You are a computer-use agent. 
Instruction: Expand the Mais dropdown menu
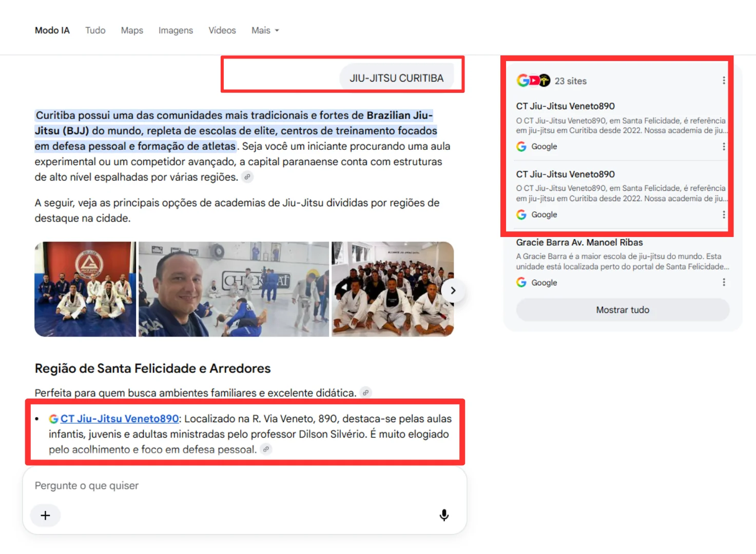pyautogui.click(x=265, y=30)
